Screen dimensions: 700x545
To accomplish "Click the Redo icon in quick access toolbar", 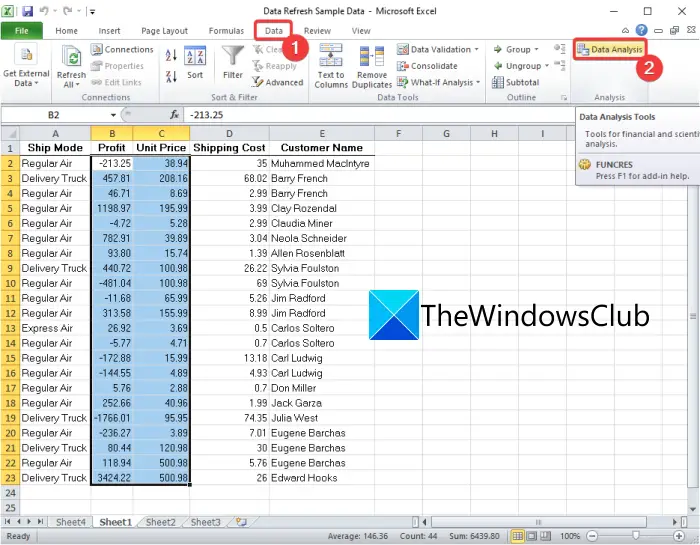I will click(x=67, y=11).
